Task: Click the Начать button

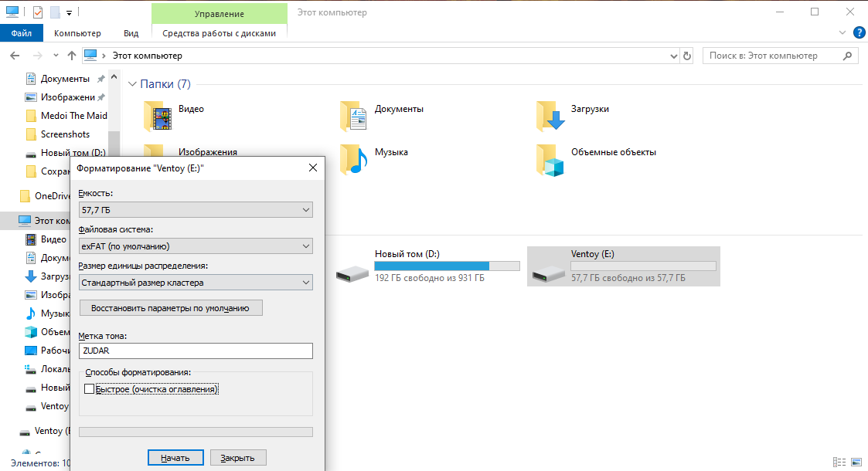Action: [175, 458]
